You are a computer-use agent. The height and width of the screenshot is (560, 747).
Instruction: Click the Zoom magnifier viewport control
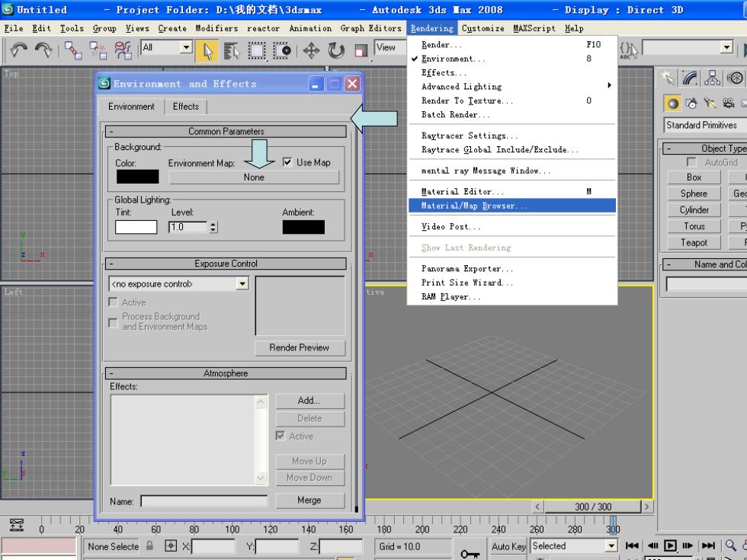[730, 546]
